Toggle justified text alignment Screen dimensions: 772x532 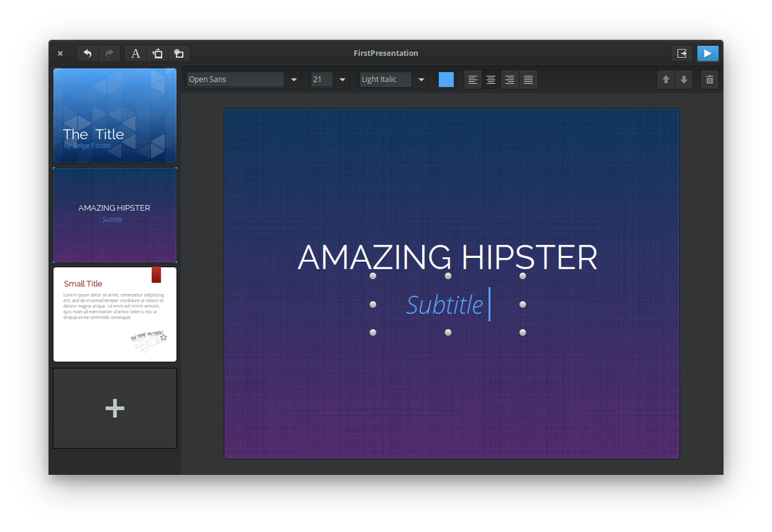[x=528, y=80]
